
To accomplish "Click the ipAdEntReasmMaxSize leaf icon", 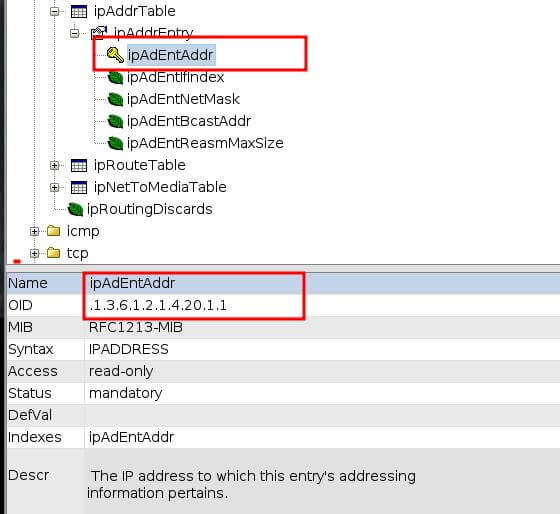I will click(115, 144).
